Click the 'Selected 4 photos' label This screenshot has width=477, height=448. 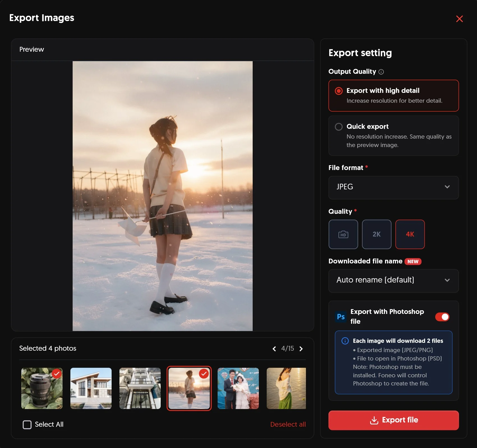[48, 348]
